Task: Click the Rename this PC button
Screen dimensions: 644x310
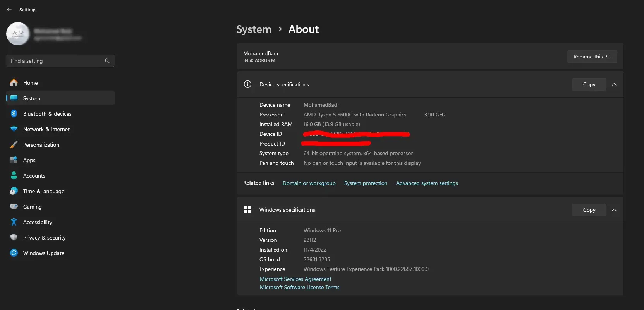Action: 592,57
